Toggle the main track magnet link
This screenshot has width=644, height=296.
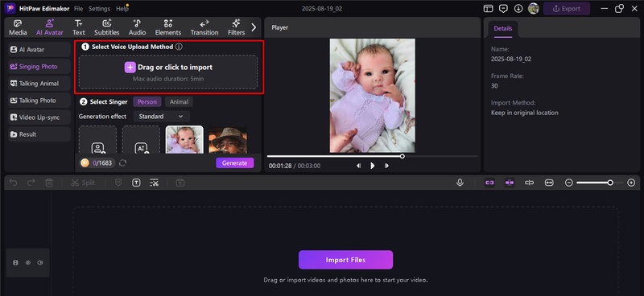coord(489,183)
